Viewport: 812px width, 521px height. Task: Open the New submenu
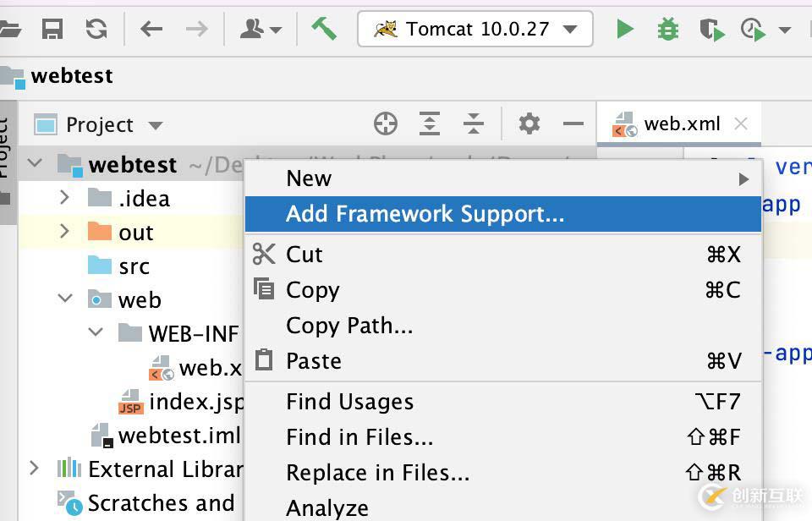click(502, 178)
